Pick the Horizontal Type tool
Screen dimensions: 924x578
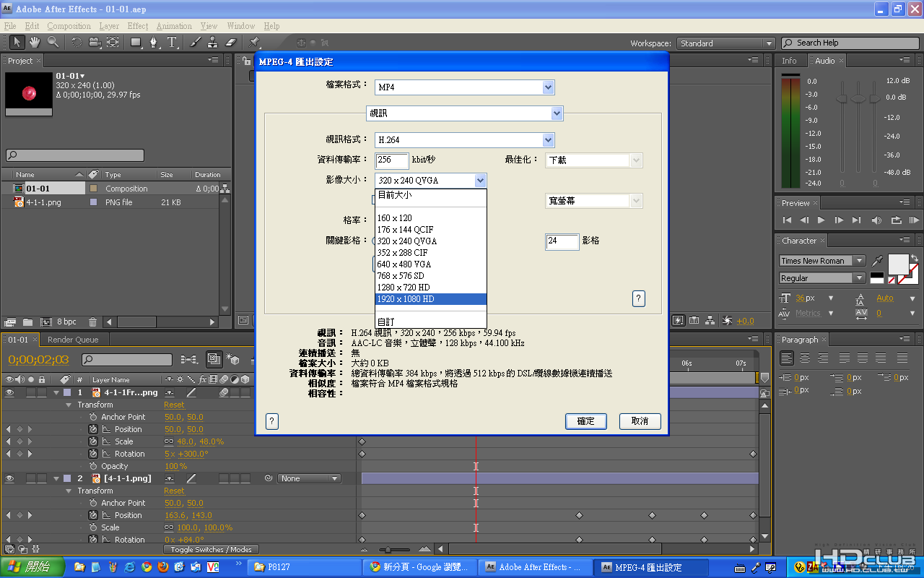click(x=173, y=43)
